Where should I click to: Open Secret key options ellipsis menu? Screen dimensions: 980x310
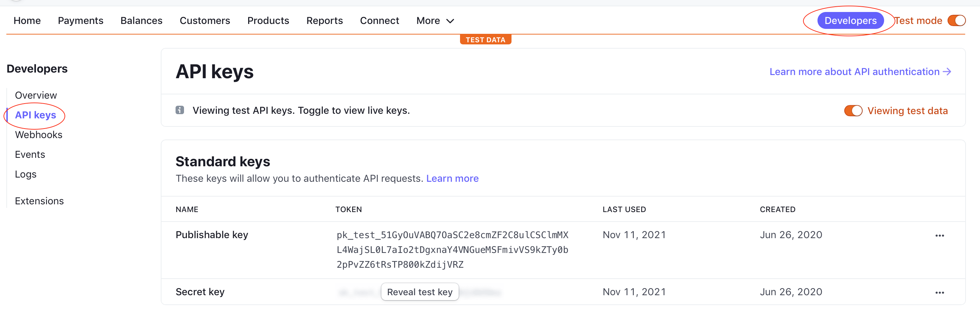tap(939, 292)
